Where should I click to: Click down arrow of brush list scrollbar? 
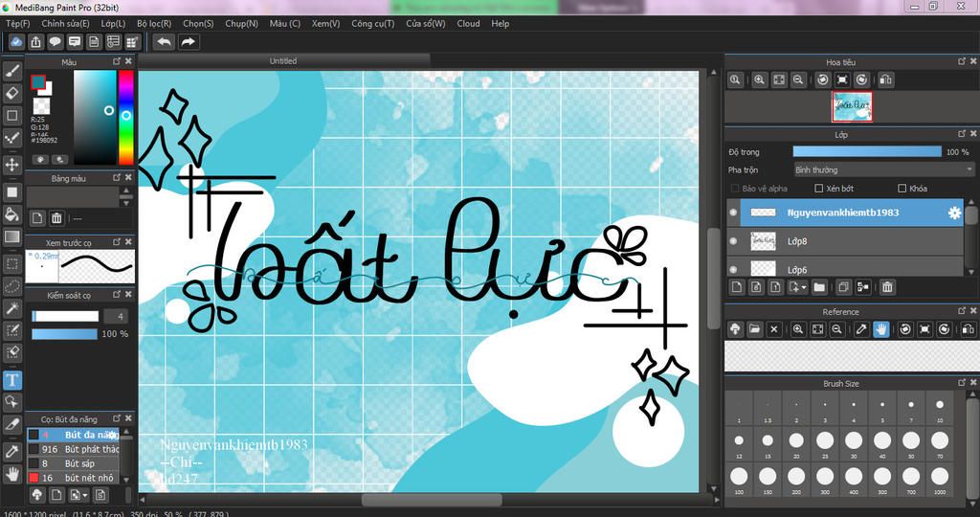pos(127,480)
